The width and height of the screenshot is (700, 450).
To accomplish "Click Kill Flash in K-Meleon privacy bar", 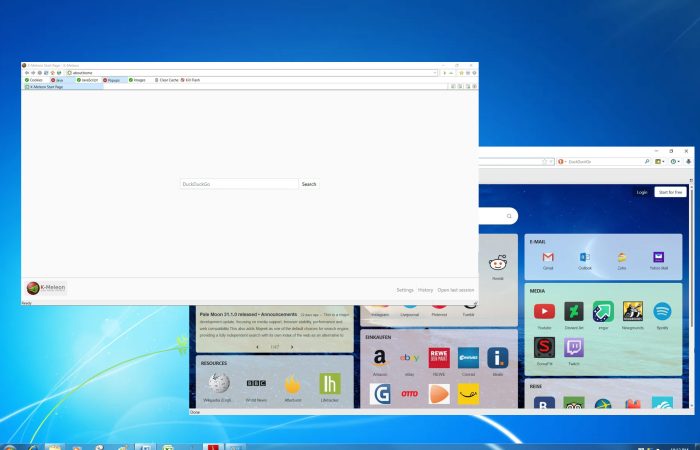I will point(190,80).
